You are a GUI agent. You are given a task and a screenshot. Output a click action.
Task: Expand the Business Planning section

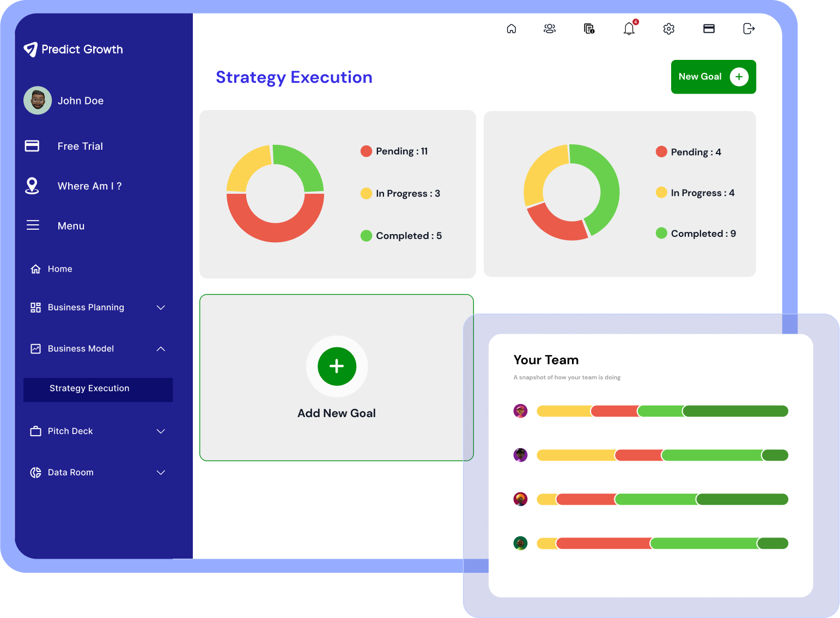pos(161,308)
